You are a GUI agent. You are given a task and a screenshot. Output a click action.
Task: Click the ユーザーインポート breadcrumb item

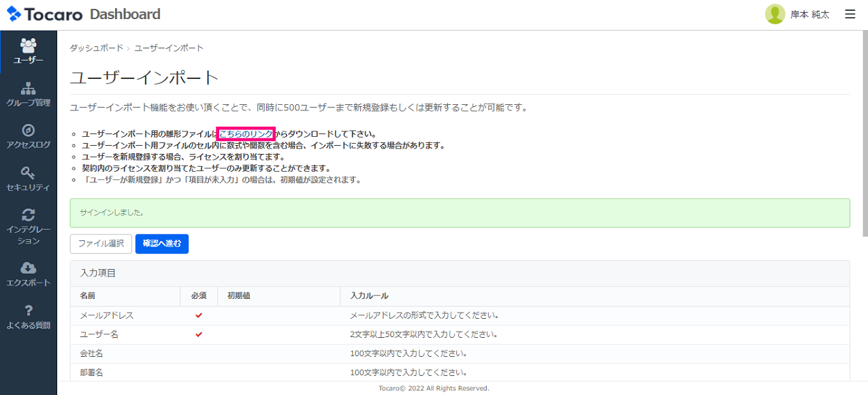pyautogui.click(x=169, y=48)
